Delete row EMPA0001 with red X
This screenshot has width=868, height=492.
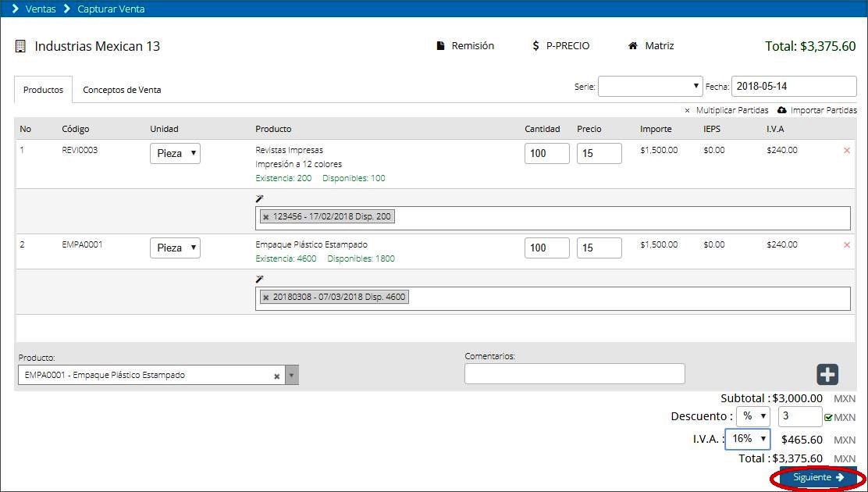click(846, 245)
